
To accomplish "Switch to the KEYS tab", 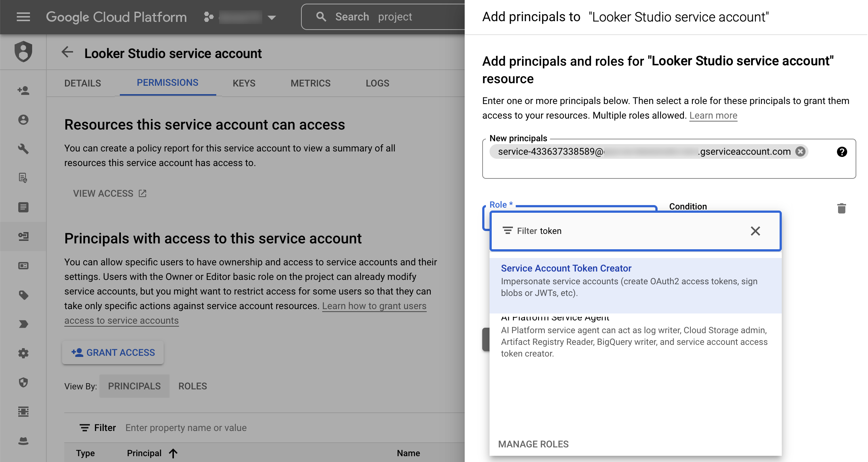I will 244,83.
